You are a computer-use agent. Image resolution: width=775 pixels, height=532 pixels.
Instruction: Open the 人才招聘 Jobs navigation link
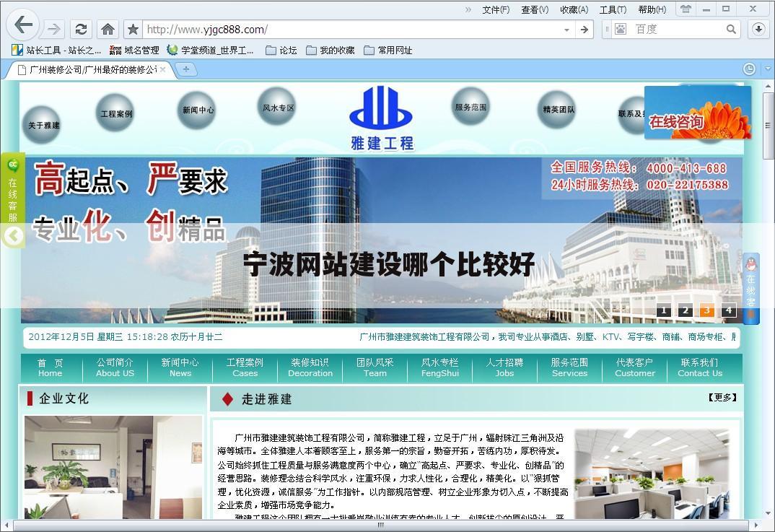tap(504, 368)
